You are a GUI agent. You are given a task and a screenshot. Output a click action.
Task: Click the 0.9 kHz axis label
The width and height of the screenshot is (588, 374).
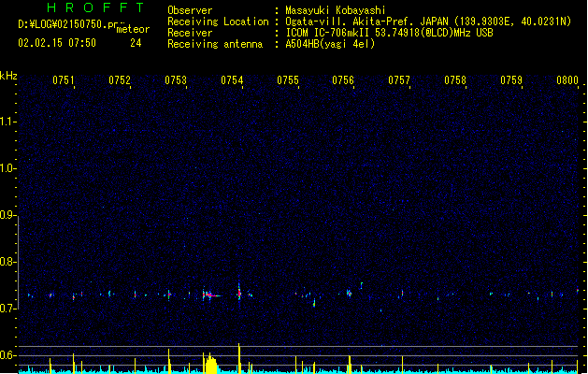click(7, 215)
